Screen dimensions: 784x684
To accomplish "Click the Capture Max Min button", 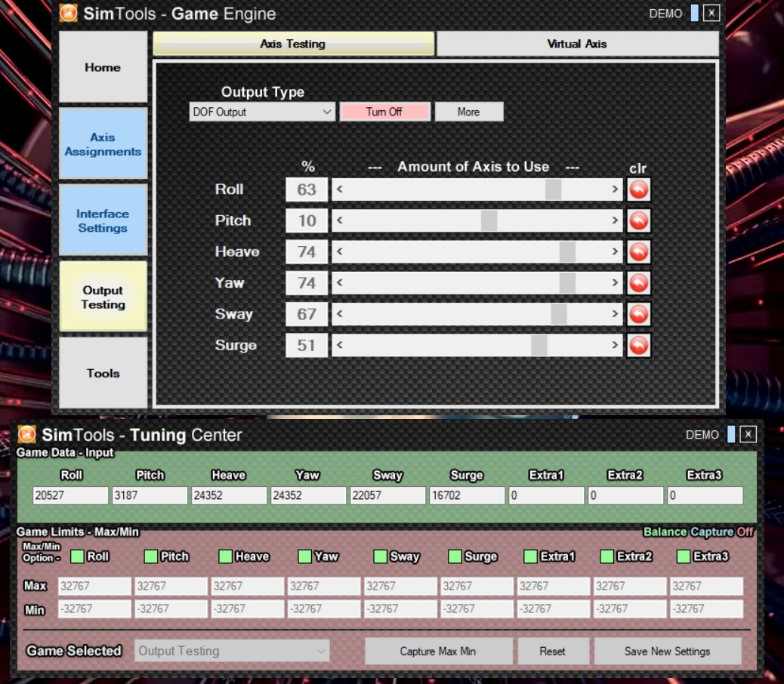I will coord(438,651).
